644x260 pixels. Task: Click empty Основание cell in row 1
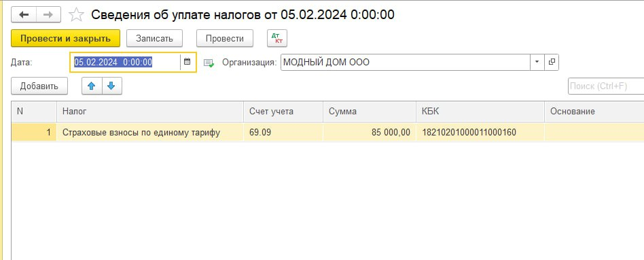[x=594, y=133]
